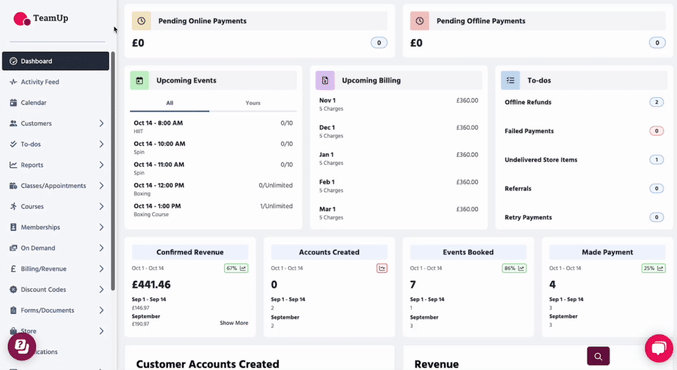This screenshot has width=677, height=370.
Task: Click the TeamUp logo
Action: [x=41, y=19]
